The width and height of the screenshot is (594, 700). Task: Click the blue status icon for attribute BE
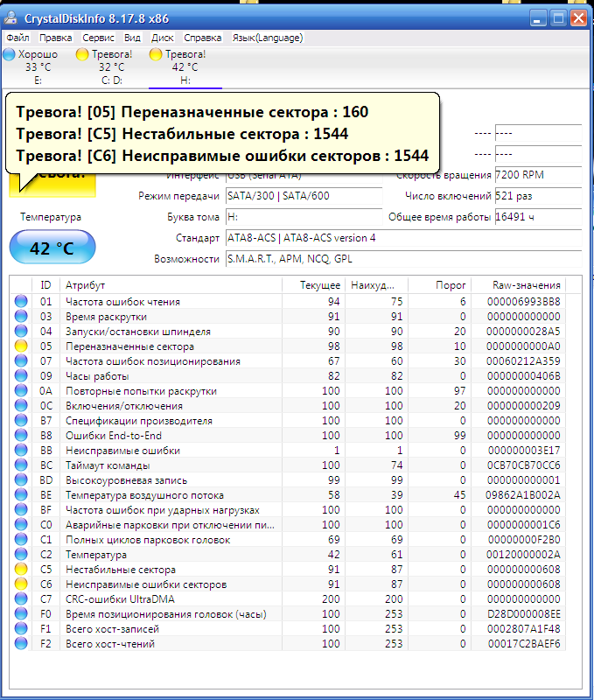pyautogui.click(x=21, y=494)
